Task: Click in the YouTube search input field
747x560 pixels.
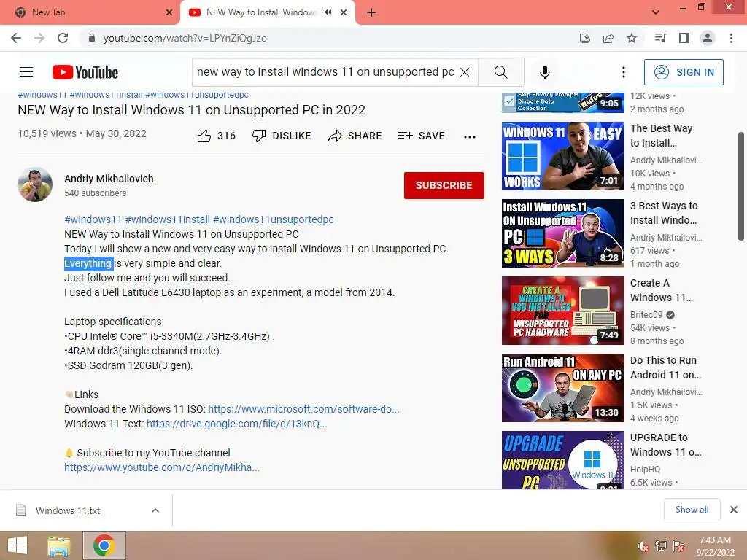Action: coord(326,72)
